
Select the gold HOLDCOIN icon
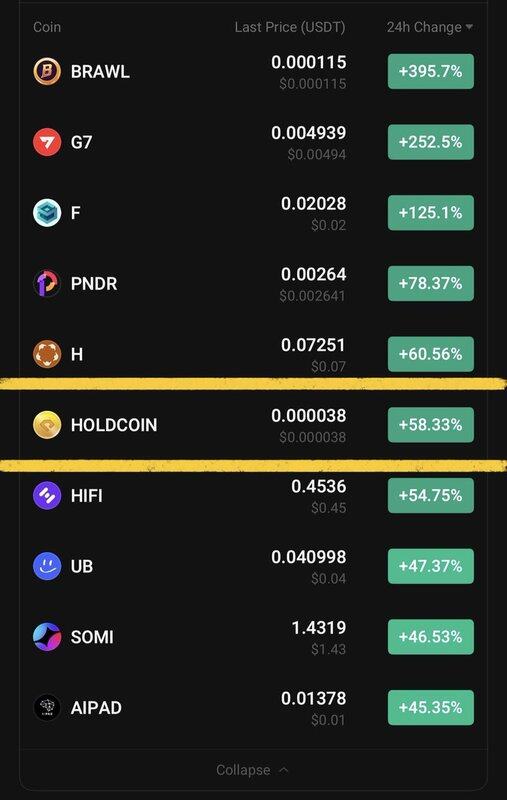[x=47, y=424]
